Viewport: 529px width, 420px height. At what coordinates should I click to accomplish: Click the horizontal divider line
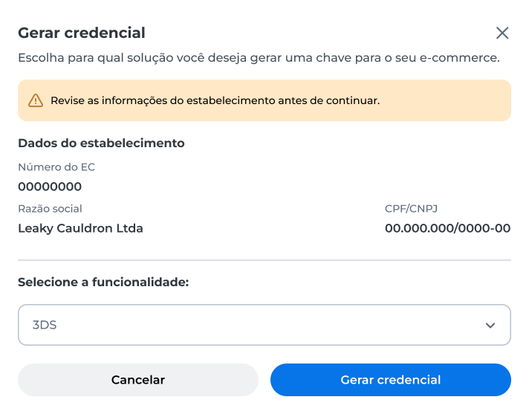[x=264, y=260]
